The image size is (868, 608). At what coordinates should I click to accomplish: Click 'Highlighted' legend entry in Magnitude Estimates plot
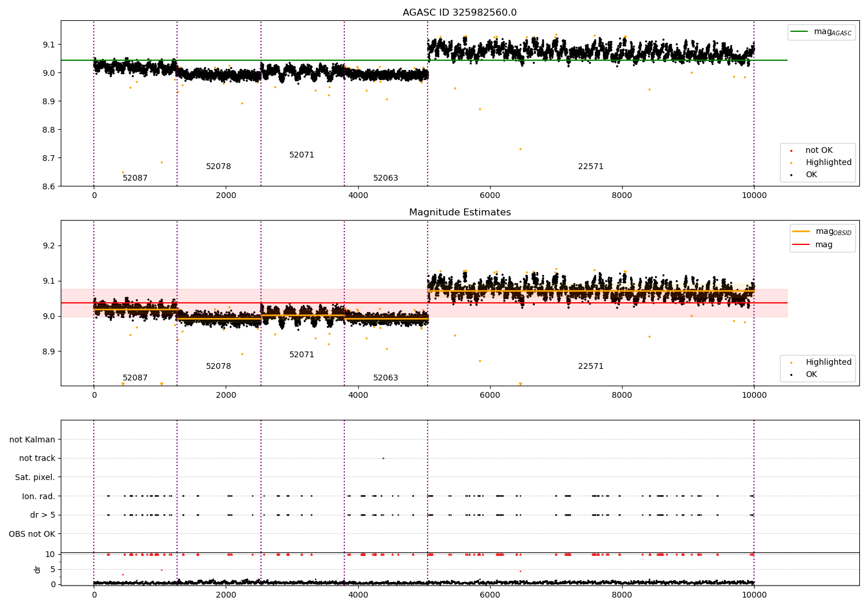828,362
